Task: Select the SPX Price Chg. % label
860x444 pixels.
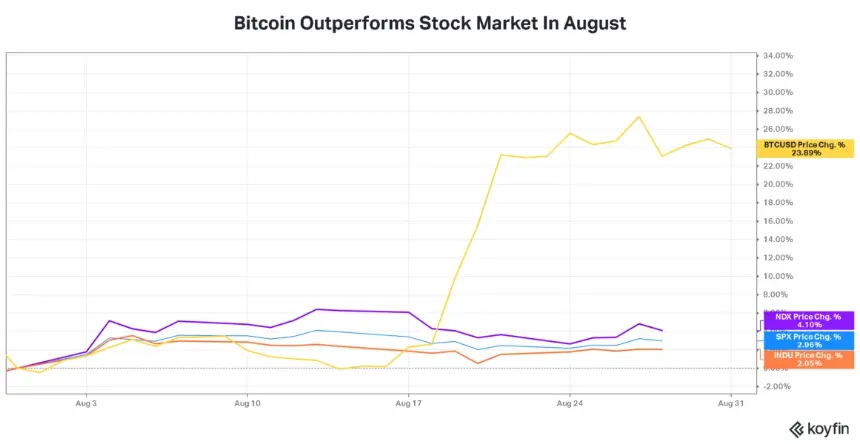Action: point(808,340)
